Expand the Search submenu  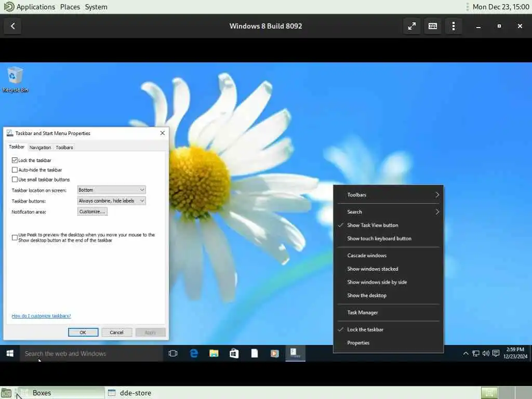(388, 212)
